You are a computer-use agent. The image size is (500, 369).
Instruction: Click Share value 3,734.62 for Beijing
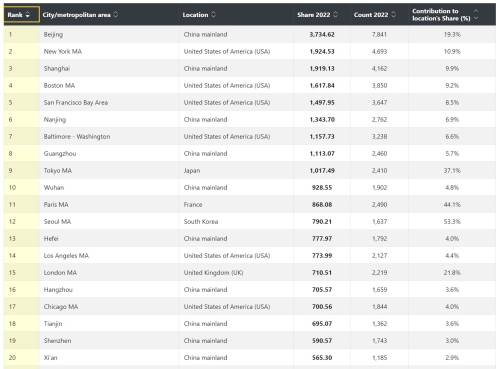[x=322, y=35]
